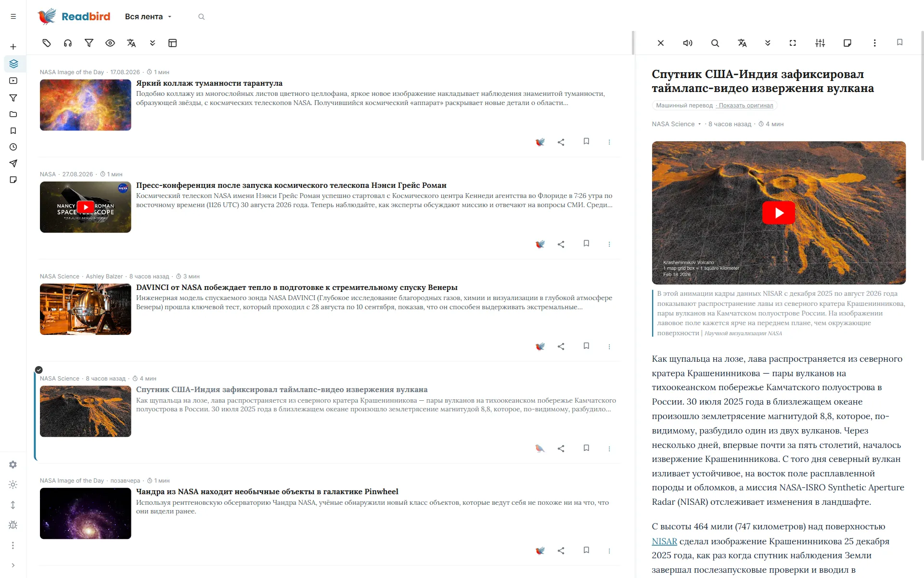Open more options dots in left sidebar
This screenshot has width=924, height=578.
[13, 545]
